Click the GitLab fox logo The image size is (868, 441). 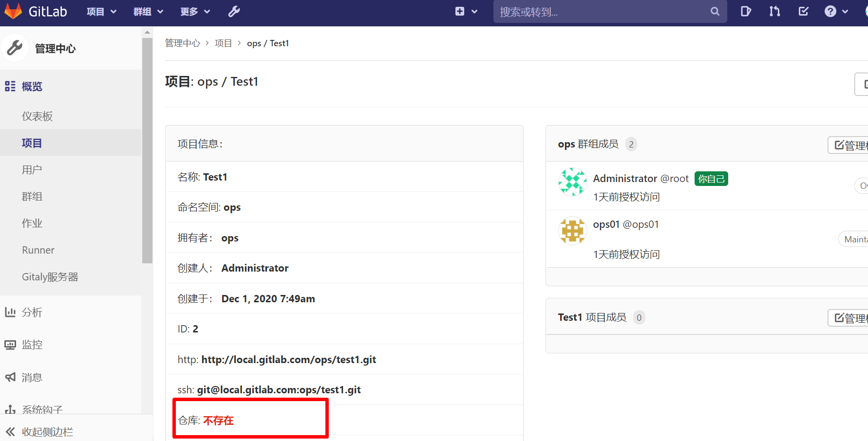point(13,11)
